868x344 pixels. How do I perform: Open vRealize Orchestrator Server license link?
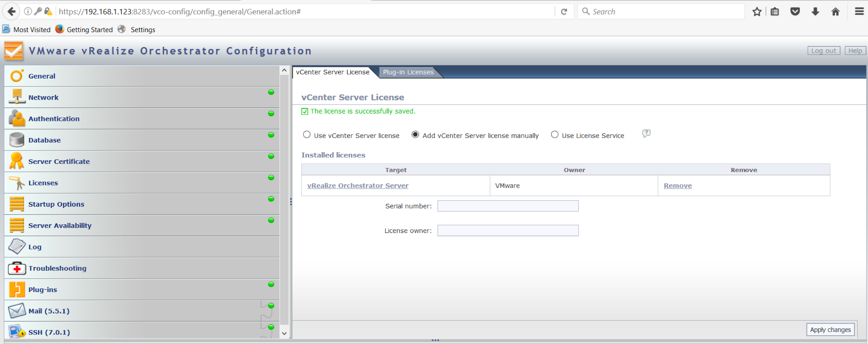(x=357, y=186)
